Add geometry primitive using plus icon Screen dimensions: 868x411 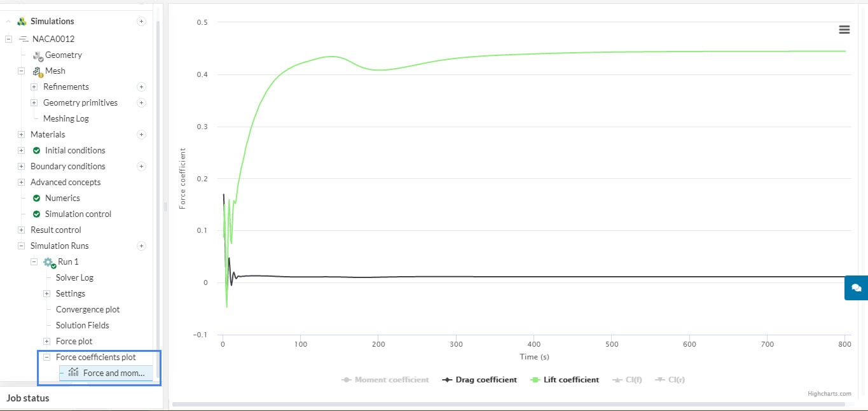tap(141, 103)
